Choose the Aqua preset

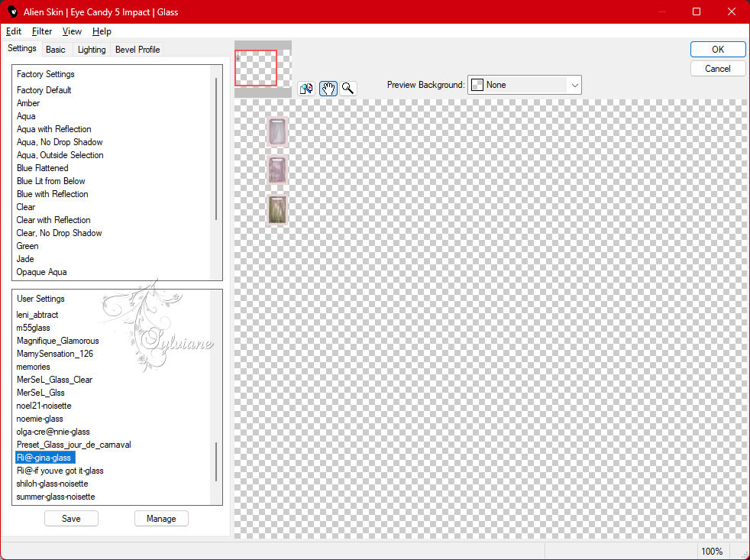pyautogui.click(x=26, y=116)
